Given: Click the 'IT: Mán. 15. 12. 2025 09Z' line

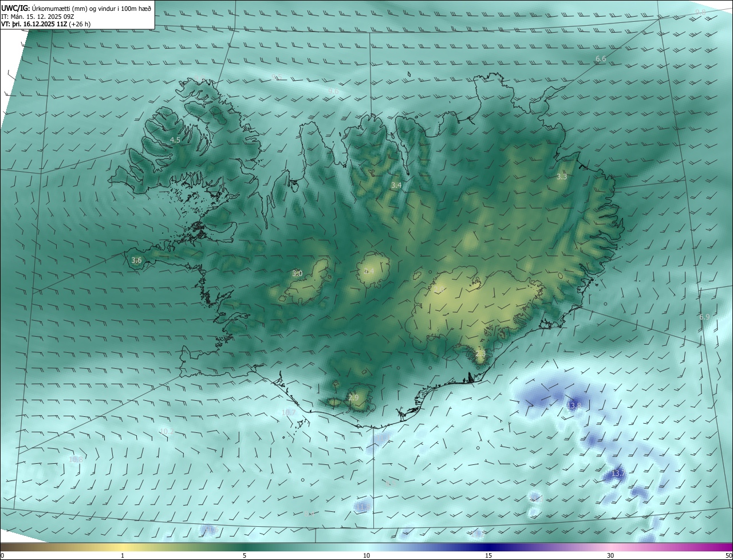Looking at the screenshot, I should coord(38,17).
